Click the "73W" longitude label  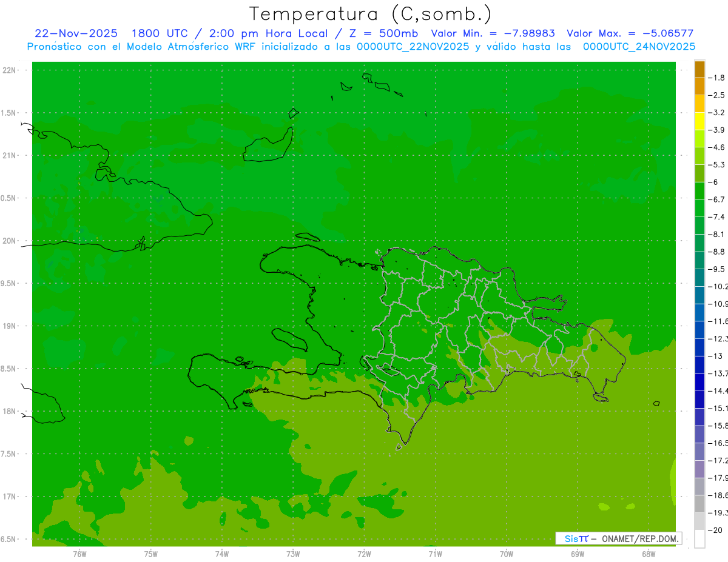point(293,554)
